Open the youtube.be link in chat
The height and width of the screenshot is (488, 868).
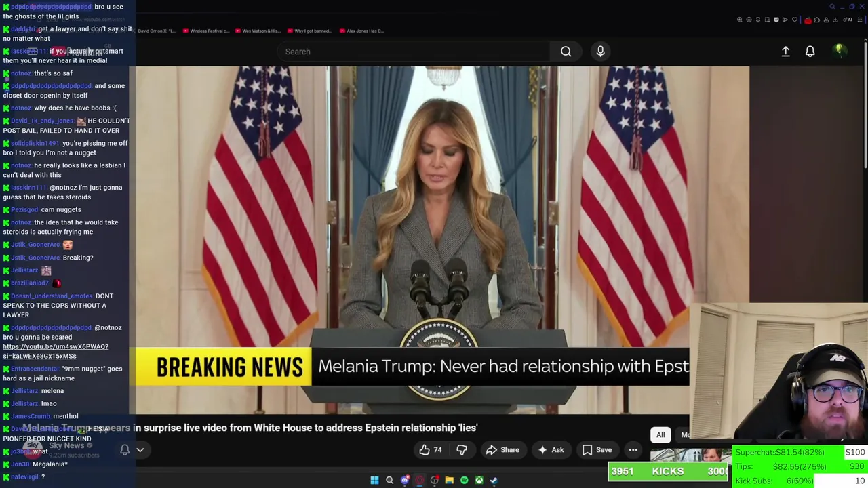coord(56,351)
